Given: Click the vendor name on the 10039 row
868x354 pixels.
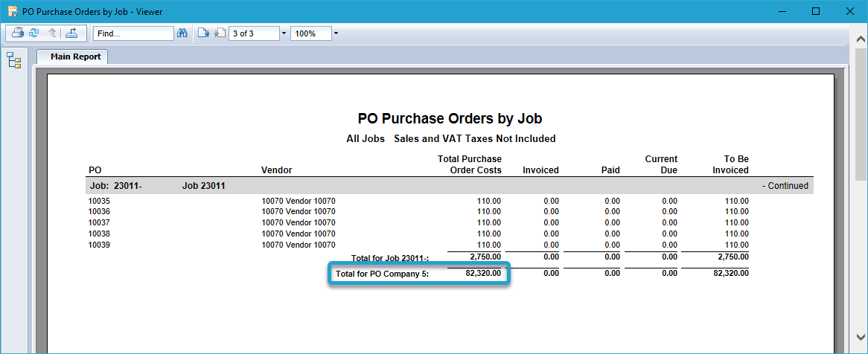Looking at the screenshot, I should click(x=299, y=245).
